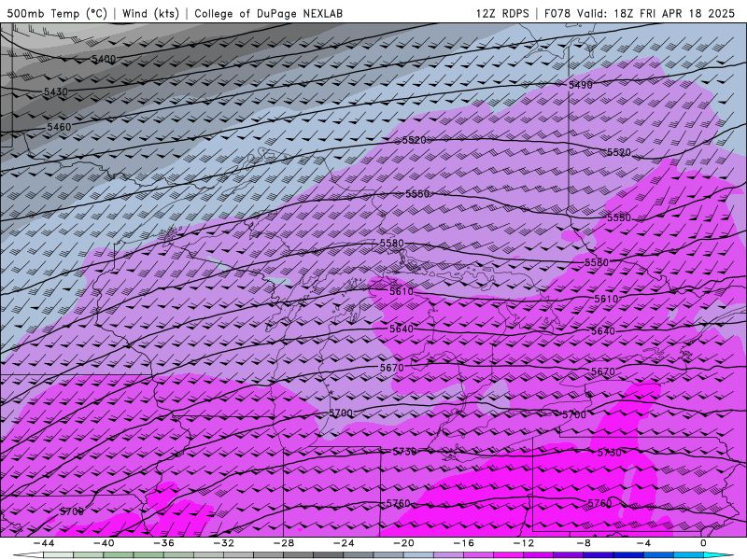
Task: Select the -20 colorbar tick label
Action: point(404,543)
